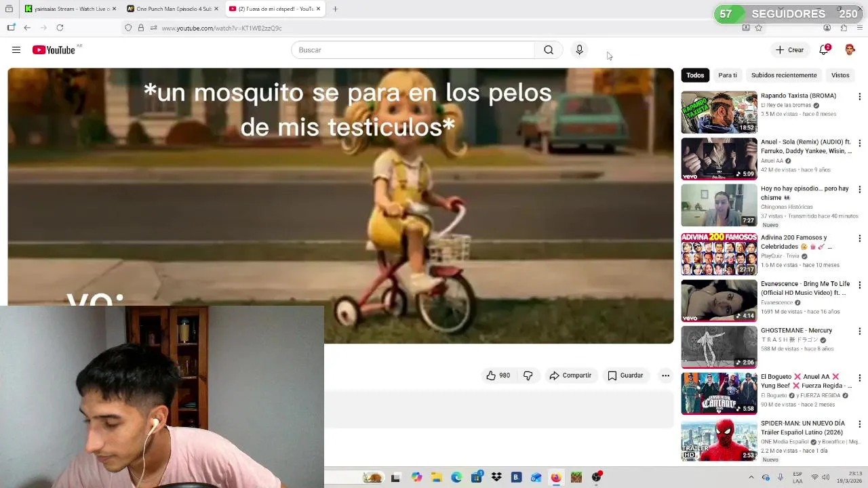Reload the page in the browser
This screenshot has width=868, height=488.
pos(60,28)
